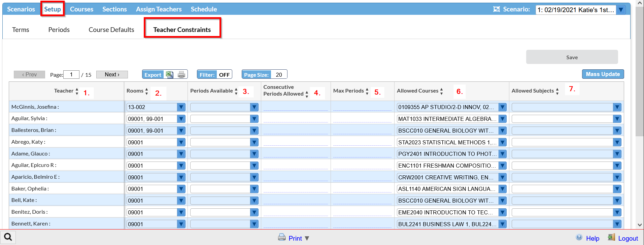Open the Assign Teachers menu

tap(159, 9)
